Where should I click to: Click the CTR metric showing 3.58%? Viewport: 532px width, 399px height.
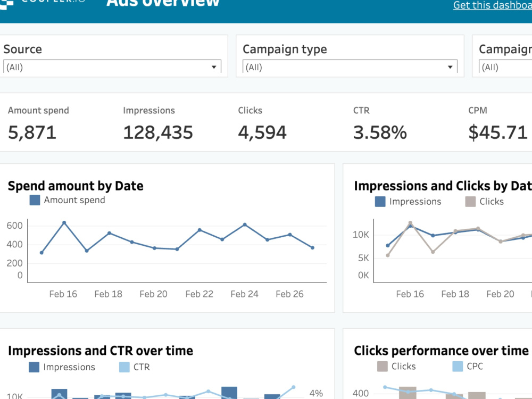point(380,132)
